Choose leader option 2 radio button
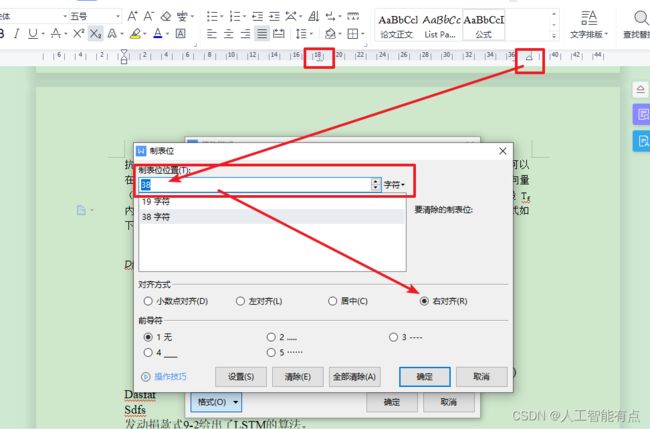 tap(271, 337)
